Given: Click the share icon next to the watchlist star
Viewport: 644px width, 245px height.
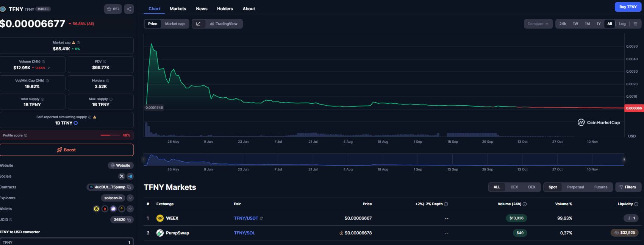Looking at the screenshot, I should pos(129,9).
